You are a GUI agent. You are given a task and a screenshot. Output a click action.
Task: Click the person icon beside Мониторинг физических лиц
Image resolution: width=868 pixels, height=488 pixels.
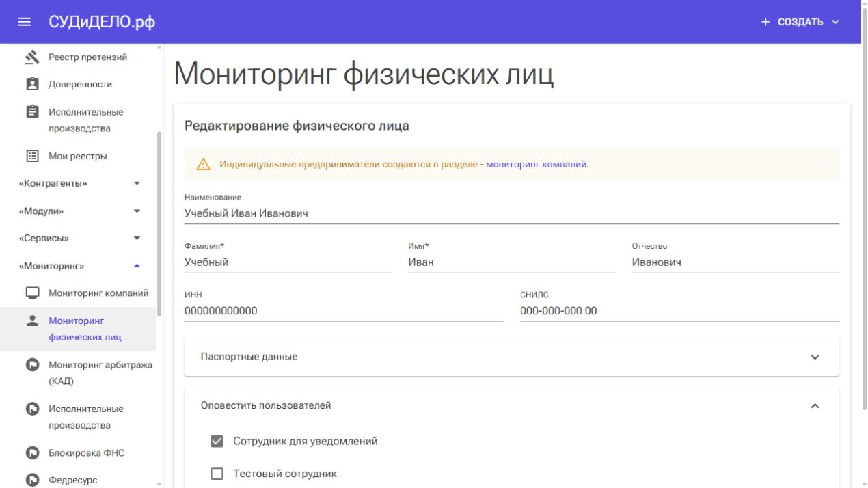(32, 321)
